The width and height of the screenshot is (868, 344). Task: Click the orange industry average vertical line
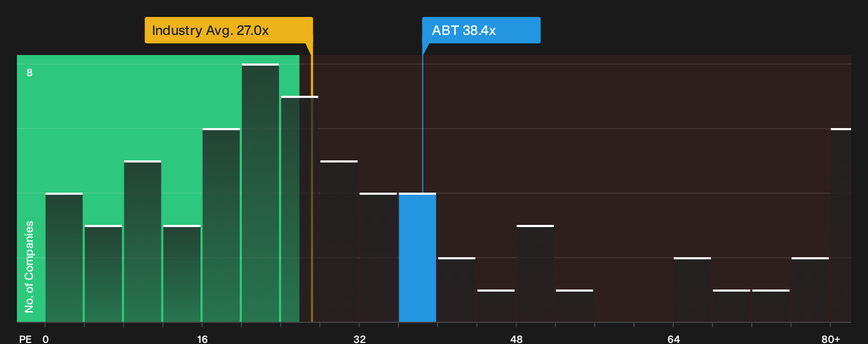(x=312, y=182)
